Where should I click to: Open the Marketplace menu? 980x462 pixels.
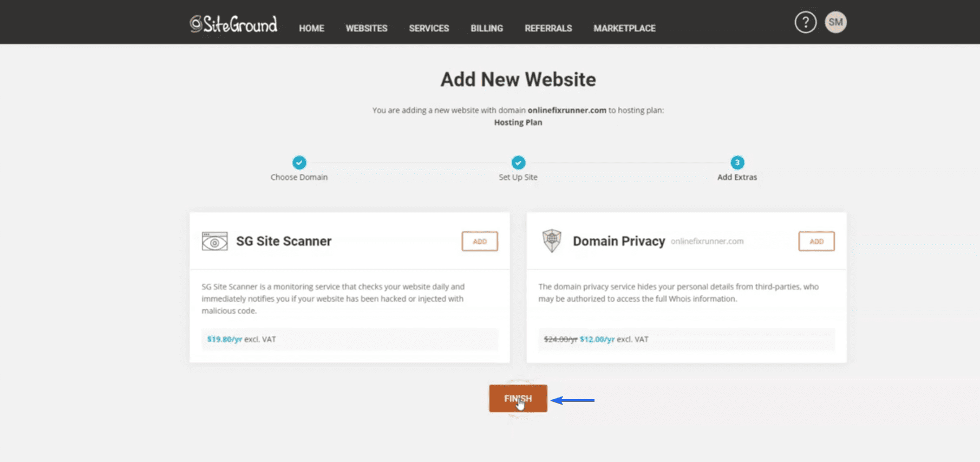coord(624,28)
